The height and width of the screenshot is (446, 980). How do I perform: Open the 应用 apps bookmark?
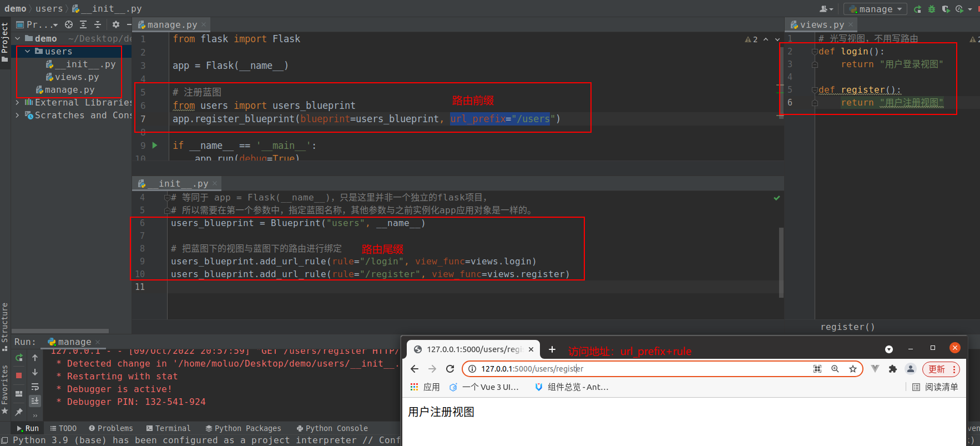tap(425, 387)
